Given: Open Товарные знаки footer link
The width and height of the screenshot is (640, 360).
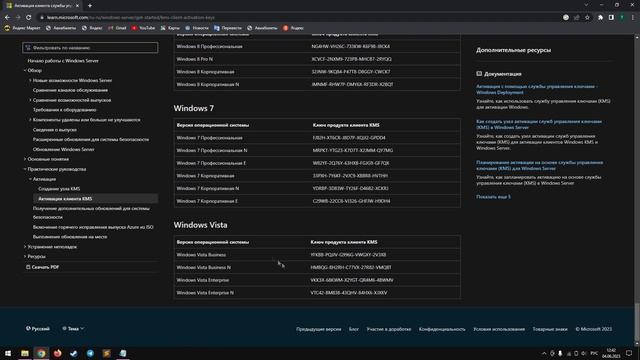Looking at the screenshot, I should [x=550, y=329].
